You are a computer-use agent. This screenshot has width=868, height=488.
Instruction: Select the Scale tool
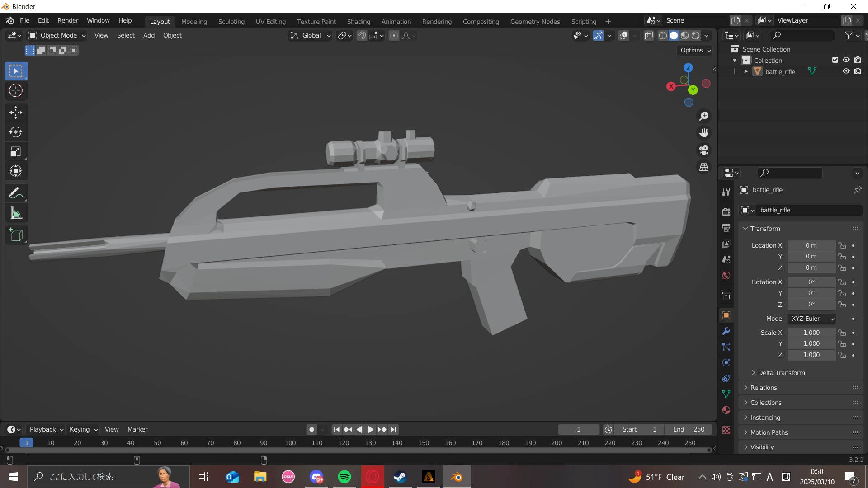point(16,151)
